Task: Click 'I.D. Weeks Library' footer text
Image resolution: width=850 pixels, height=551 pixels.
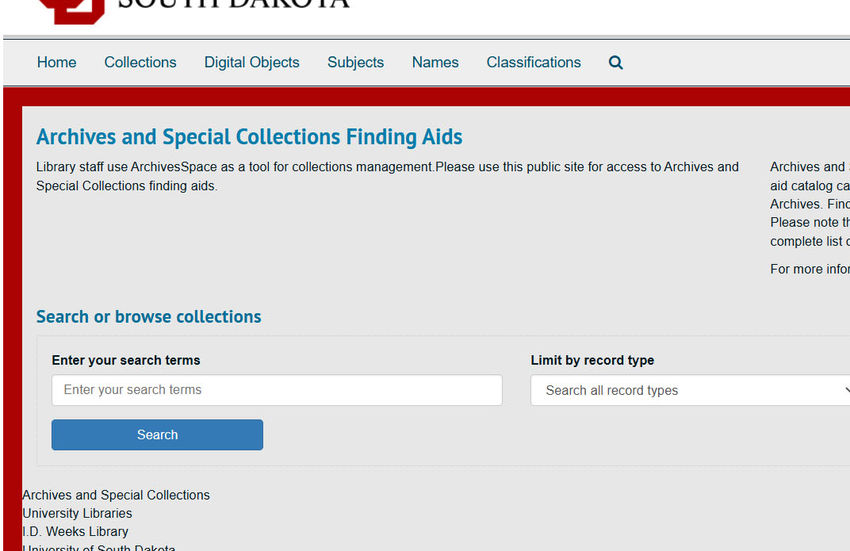Action: point(75,531)
